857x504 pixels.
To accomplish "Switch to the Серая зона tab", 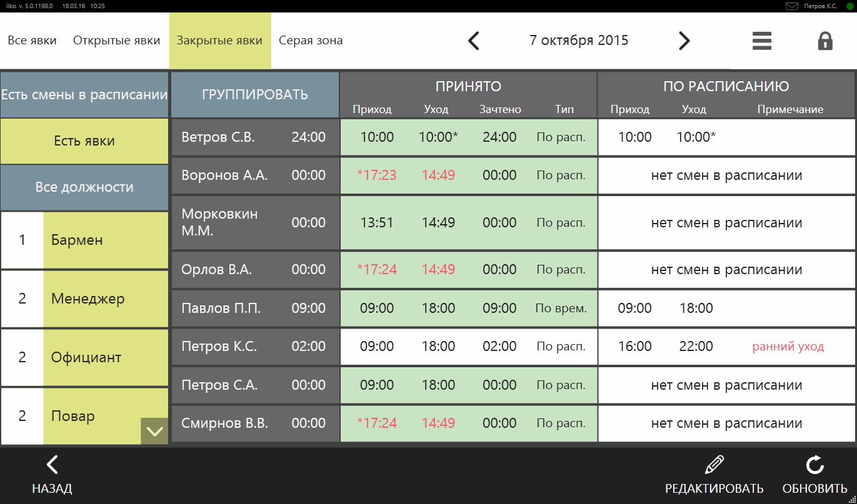I will point(311,41).
